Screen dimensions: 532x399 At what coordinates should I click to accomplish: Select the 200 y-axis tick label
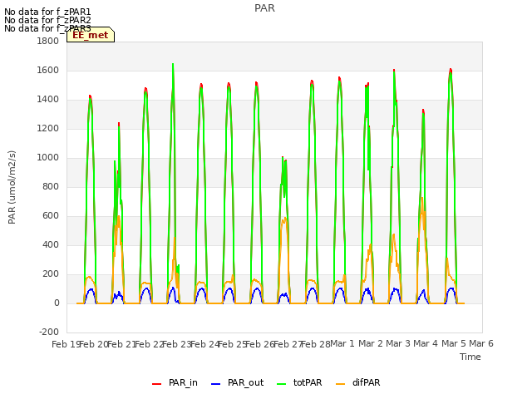click(x=51, y=273)
